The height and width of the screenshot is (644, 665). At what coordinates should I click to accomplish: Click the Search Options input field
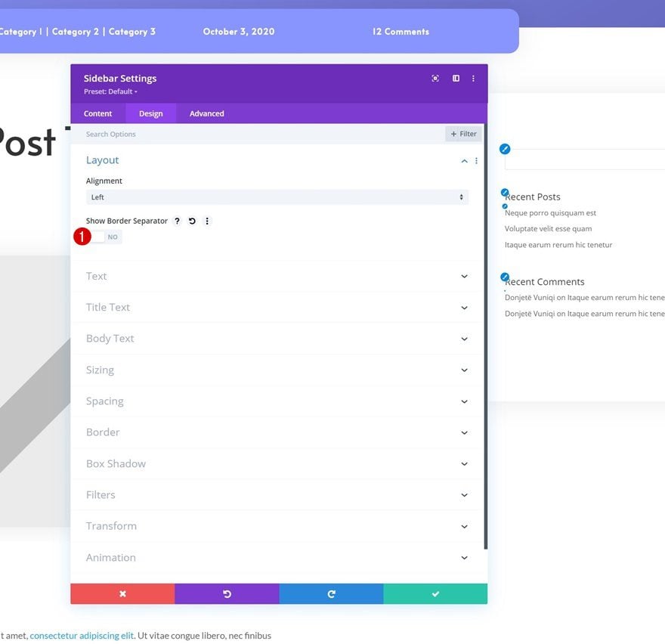tap(258, 134)
